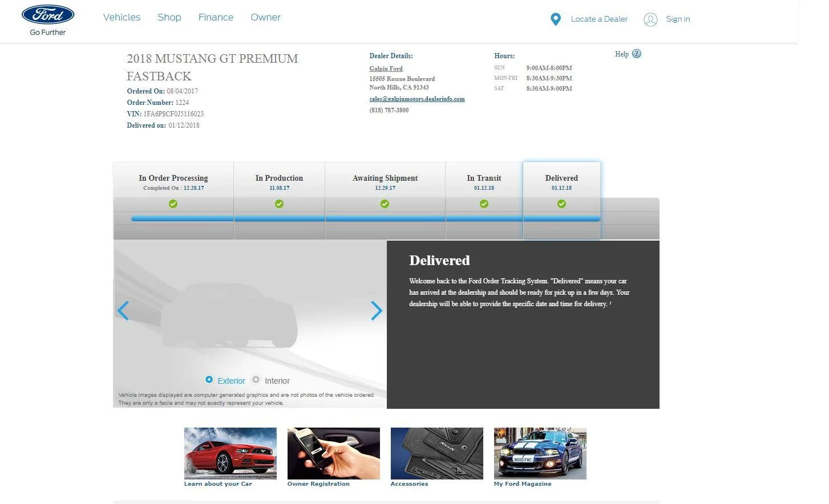Image resolution: width=829 pixels, height=504 pixels.
Task: Click the green checkmark under Awaiting Shipment
Action: coord(385,204)
